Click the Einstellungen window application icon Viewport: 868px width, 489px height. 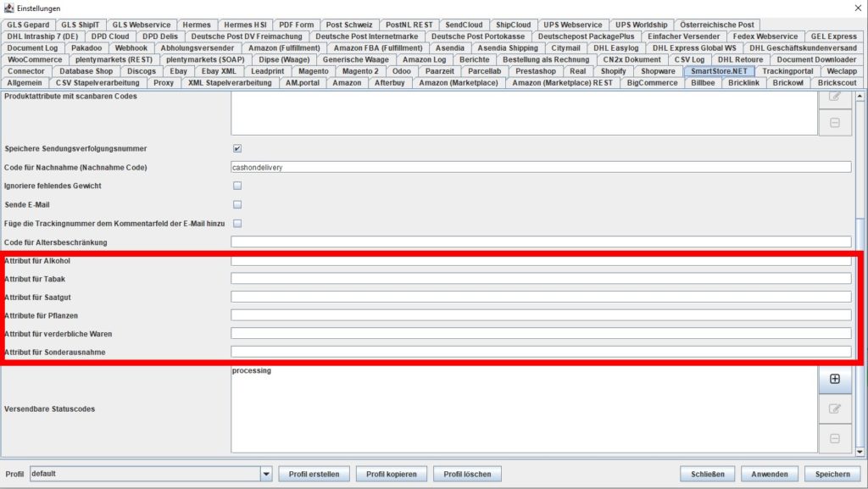[8, 8]
